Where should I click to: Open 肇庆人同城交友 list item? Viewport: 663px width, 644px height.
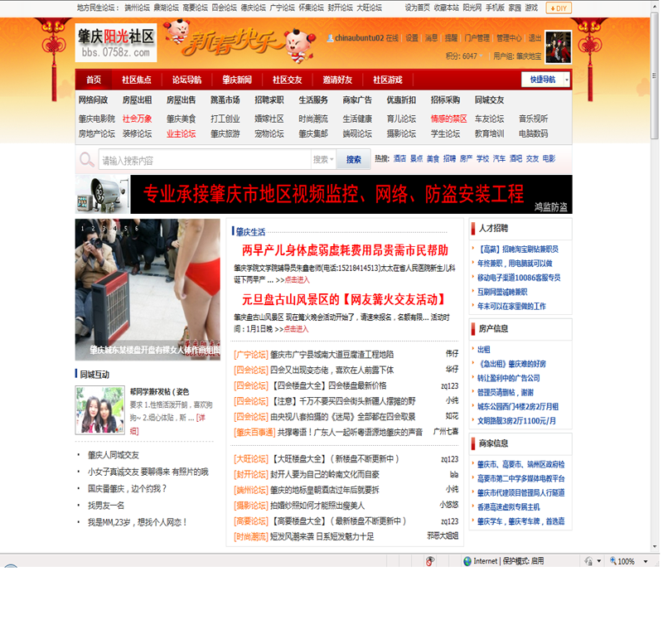[x=114, y=455]
